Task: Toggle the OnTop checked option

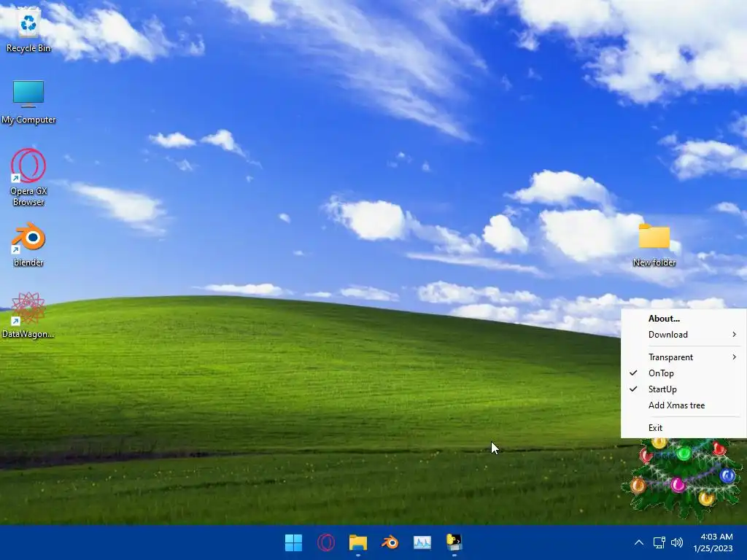Action: point(684,373)
